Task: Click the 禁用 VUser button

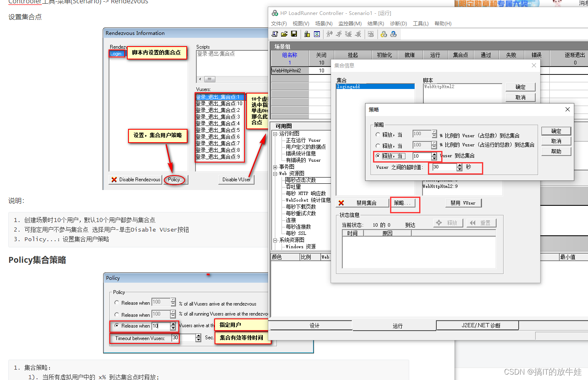Action: (463, 203)
